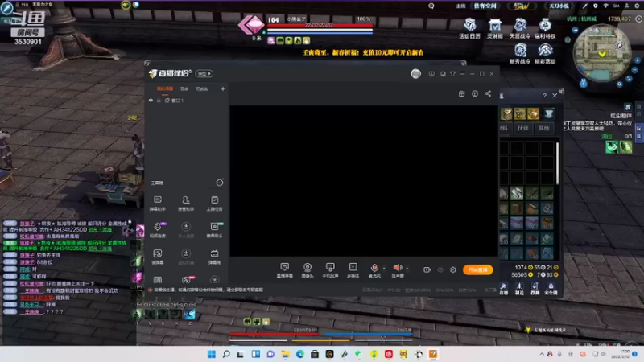Click the orange Start Live button
Image resolution: width=644 pixels, height=362 pixels.
(477, 269)
